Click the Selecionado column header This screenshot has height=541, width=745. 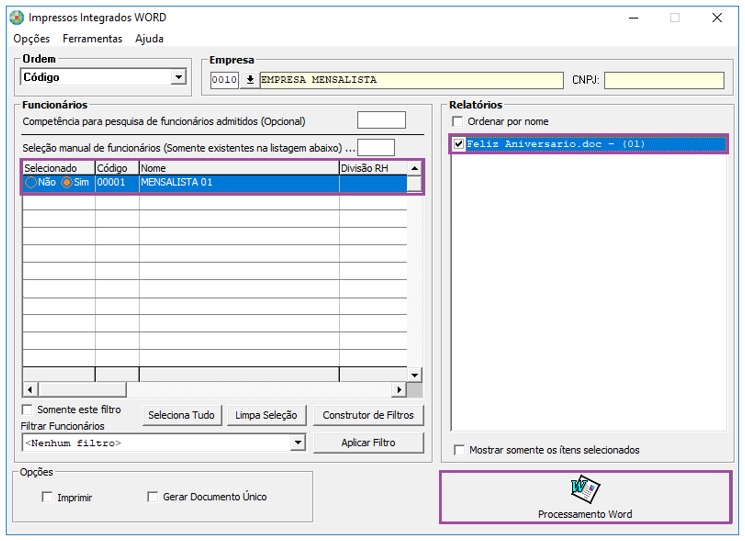[59, 168]
